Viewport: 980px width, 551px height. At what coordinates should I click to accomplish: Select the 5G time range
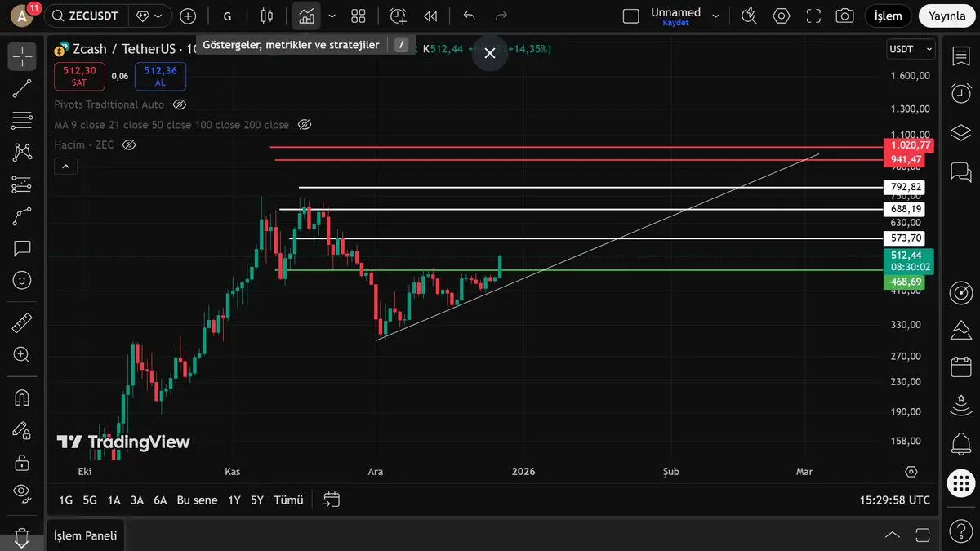[90, 500]
